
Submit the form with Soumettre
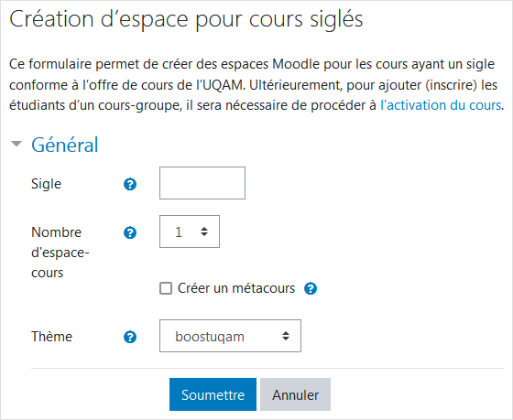click(213, 394)
